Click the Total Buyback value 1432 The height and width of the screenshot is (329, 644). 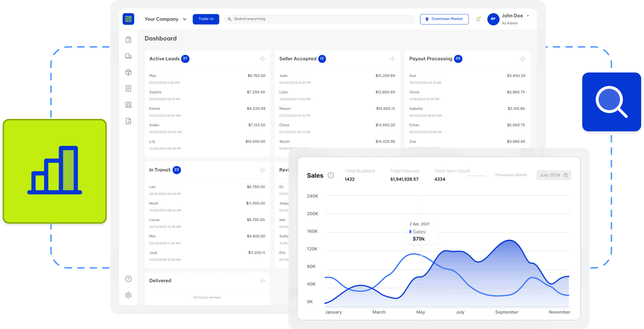coord(350,179)
